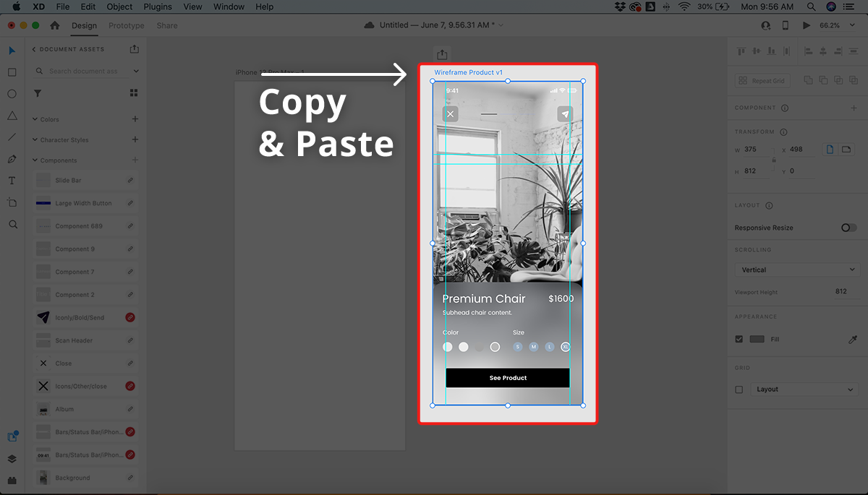Enable the Fill checkbox

point(739,339)
